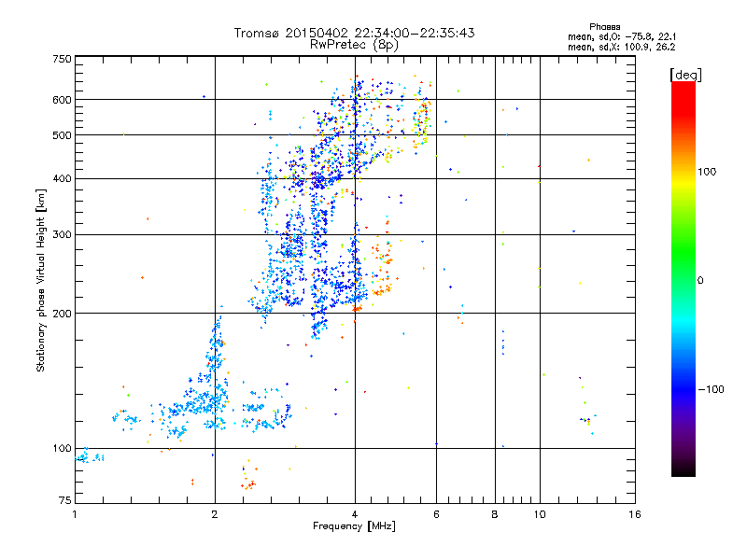The image size is (747, 560).
Task: Click the x-axis tick label '4'
Action: click(x=355, y=514)
